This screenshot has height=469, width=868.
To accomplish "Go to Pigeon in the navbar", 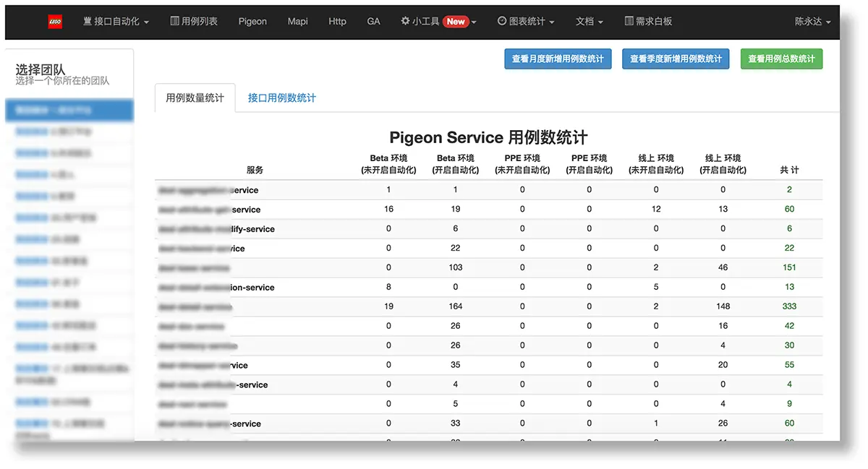I will pyautogui.click(x=252, y=22).
